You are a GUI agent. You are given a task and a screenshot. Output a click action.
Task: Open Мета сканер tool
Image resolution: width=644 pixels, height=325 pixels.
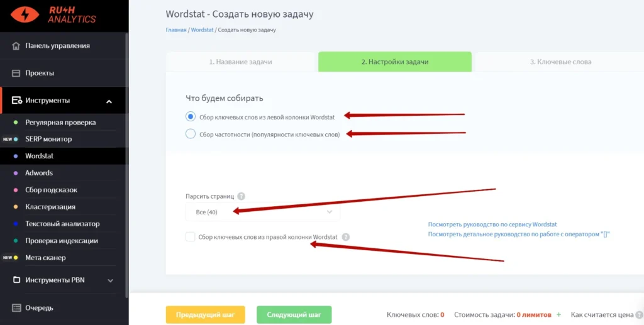(45, 258)
